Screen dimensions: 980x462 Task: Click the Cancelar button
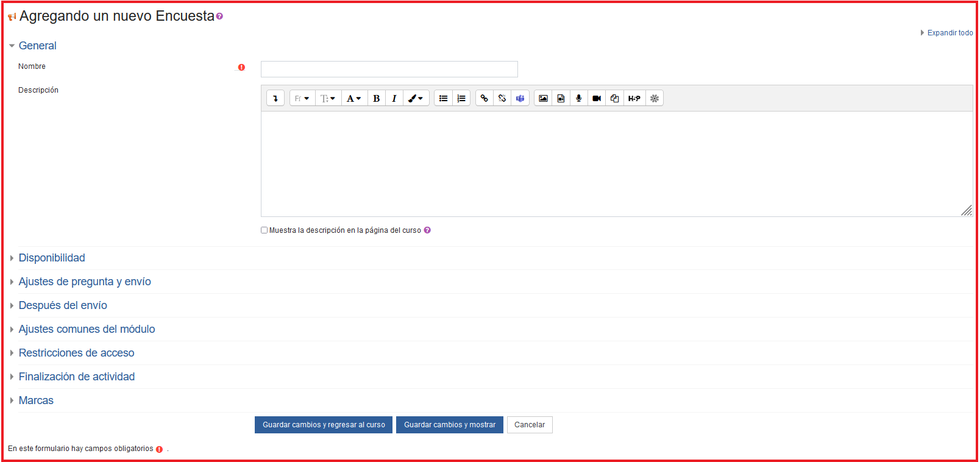[x=530, y=425]
